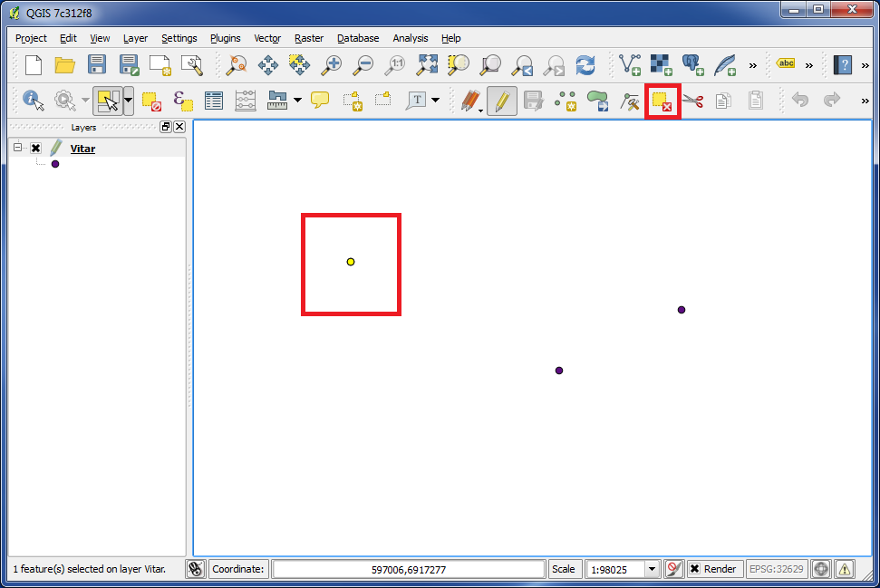Show more Digitizing toolbar items chevron
The width and height of the screenshot is (880, 588).
865,101
